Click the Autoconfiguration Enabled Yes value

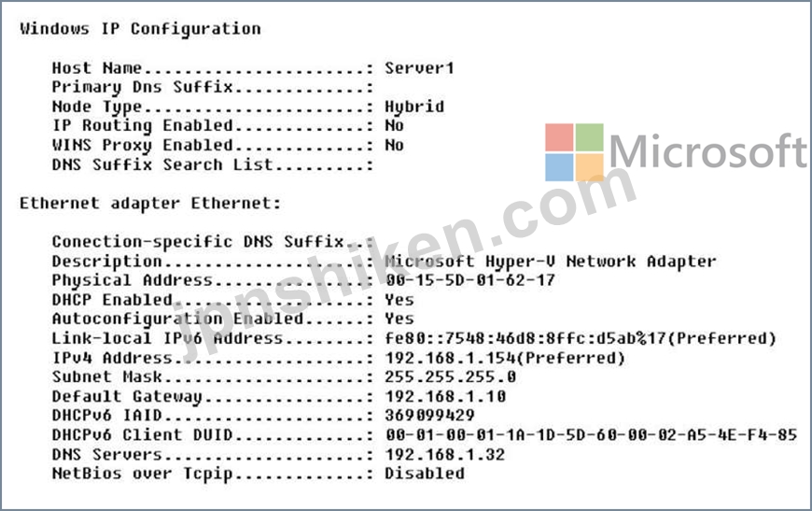tap(399, 319)
